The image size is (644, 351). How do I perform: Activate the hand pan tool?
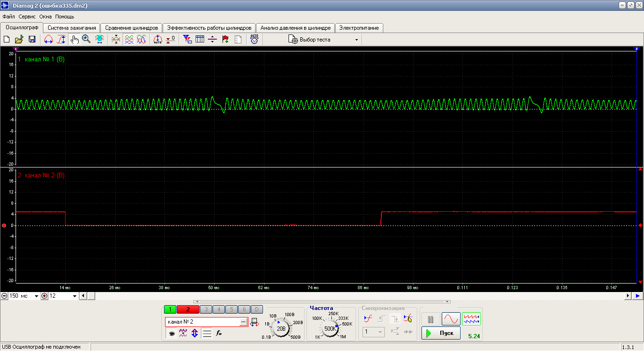(74, 40)
